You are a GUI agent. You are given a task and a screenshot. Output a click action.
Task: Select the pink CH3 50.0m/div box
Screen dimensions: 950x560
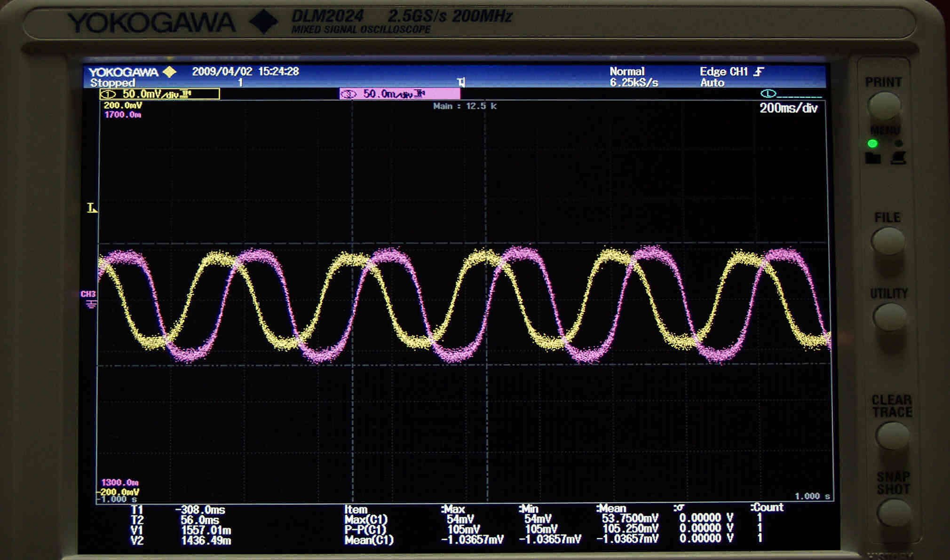[399, 94]
